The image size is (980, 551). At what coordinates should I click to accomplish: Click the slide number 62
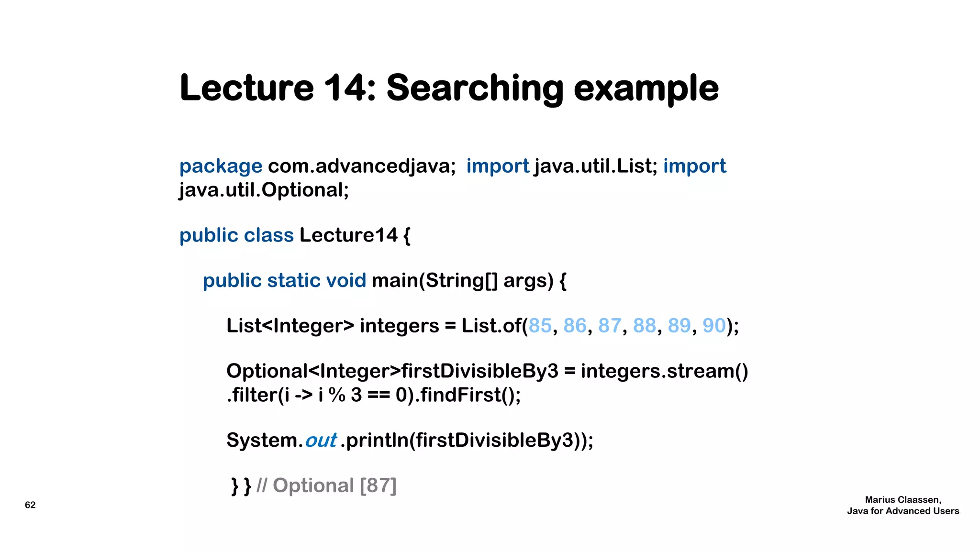pyautogui.click(x=30, y=505)
